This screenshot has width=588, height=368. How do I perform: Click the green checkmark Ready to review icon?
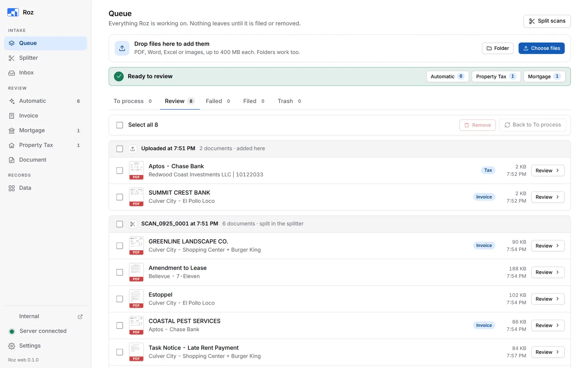[119, 77]
